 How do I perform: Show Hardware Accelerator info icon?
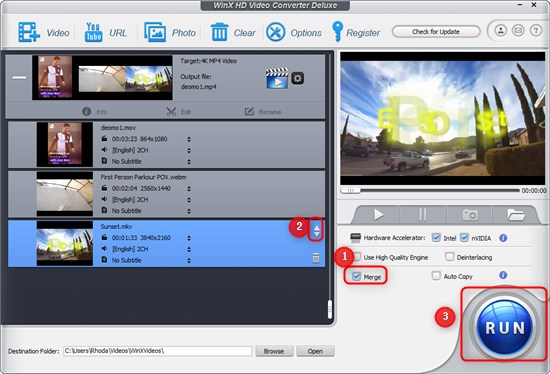(503, 238)
